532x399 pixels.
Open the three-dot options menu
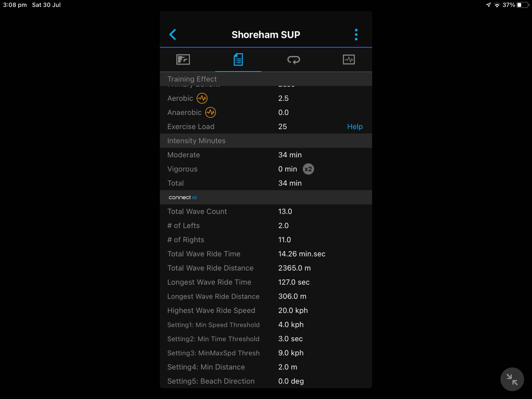click(x=356, y=34)
